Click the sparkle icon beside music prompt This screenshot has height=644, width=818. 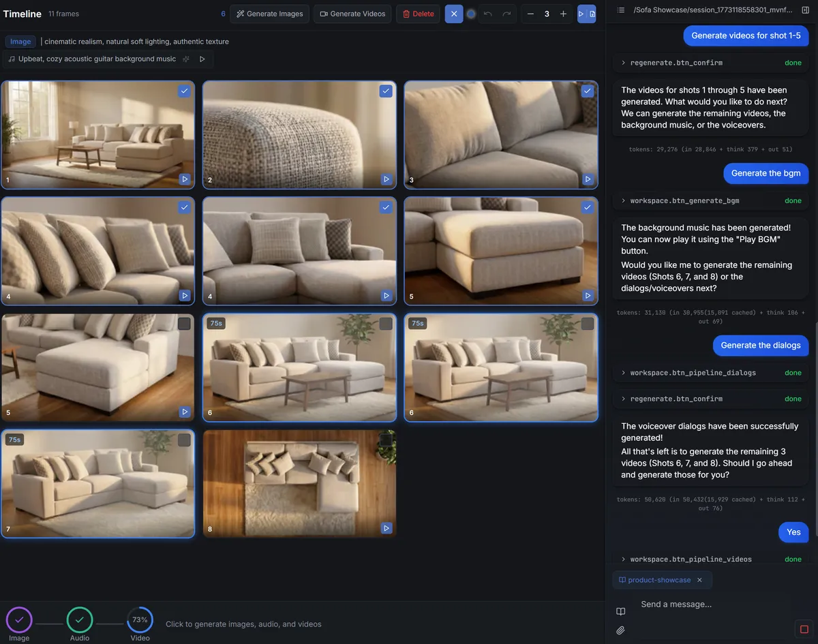pyautogui.click(x=186, y=59)
